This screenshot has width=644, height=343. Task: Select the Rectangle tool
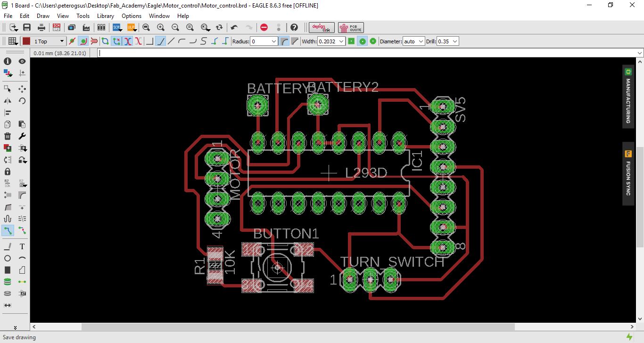click(x=8, y=270)
